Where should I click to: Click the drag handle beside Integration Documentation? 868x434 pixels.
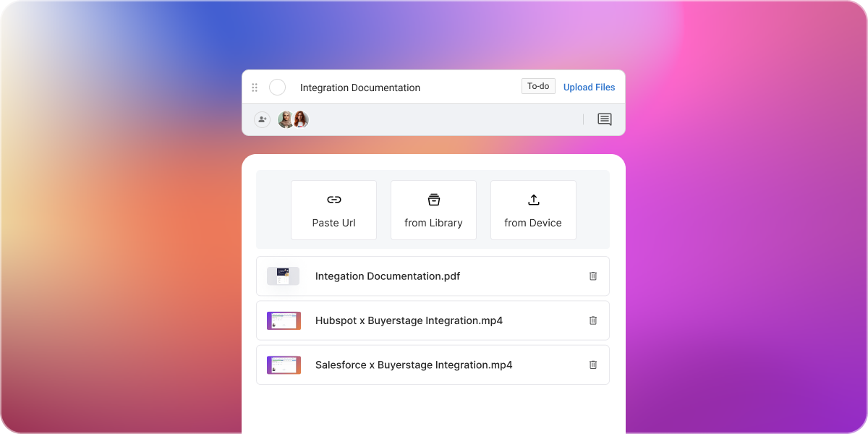click(255, 88)
